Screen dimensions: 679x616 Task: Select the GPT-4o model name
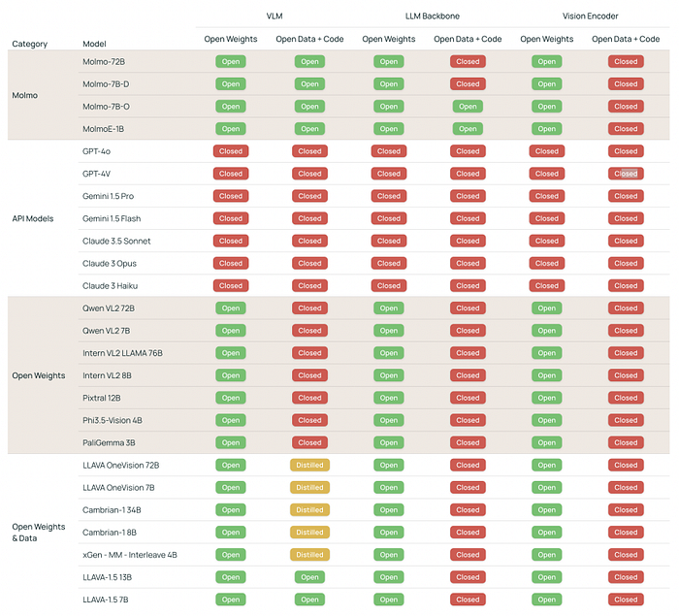(96, 151)
